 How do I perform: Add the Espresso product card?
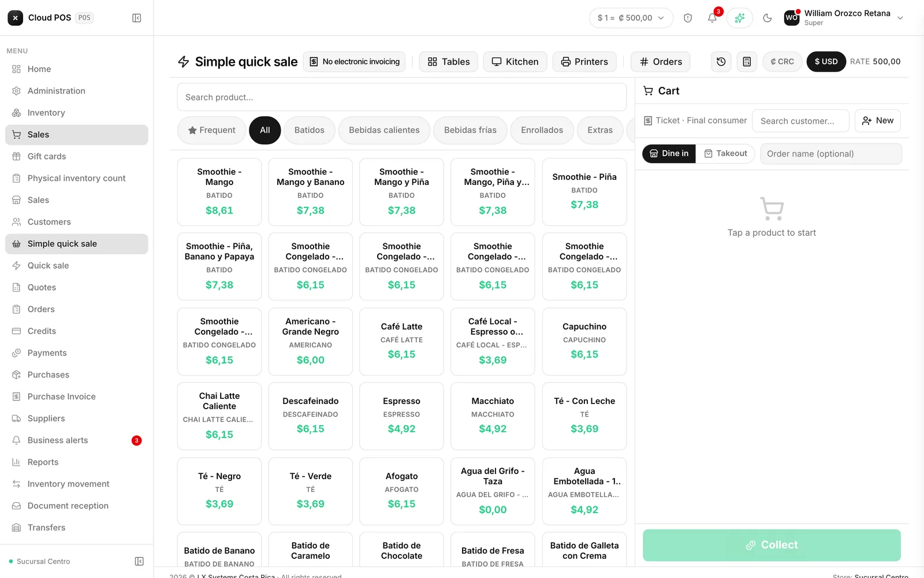tap(401, 416)
